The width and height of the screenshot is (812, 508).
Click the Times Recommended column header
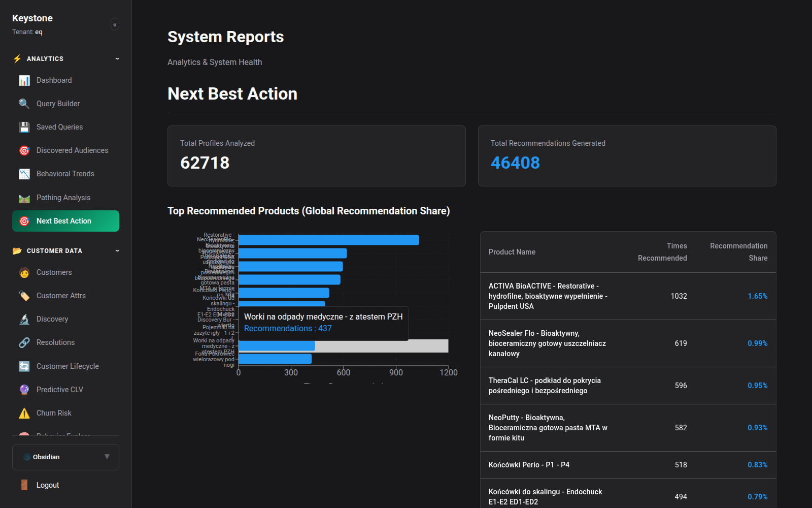[662, 252]
